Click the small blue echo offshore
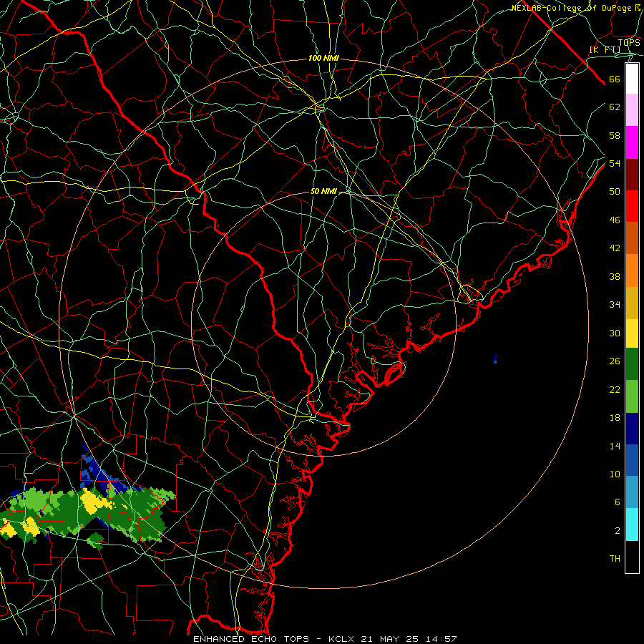Viewport: 644px width, 644px height. coord(495,358)
